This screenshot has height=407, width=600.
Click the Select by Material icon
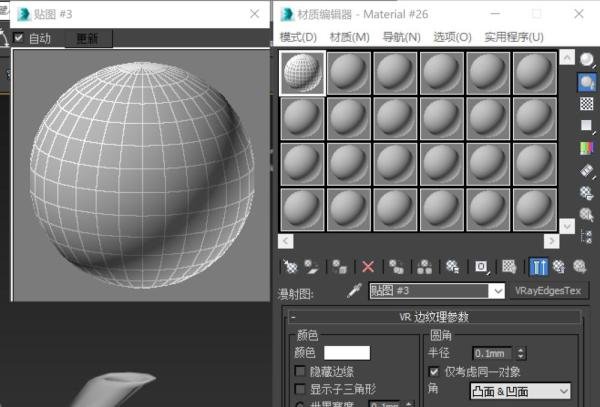[586, 215]
